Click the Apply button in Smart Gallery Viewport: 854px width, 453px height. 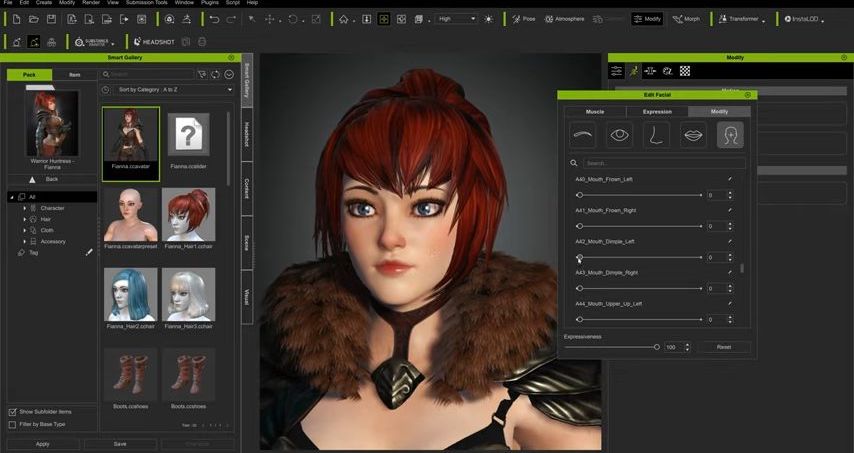coord(43,444)
